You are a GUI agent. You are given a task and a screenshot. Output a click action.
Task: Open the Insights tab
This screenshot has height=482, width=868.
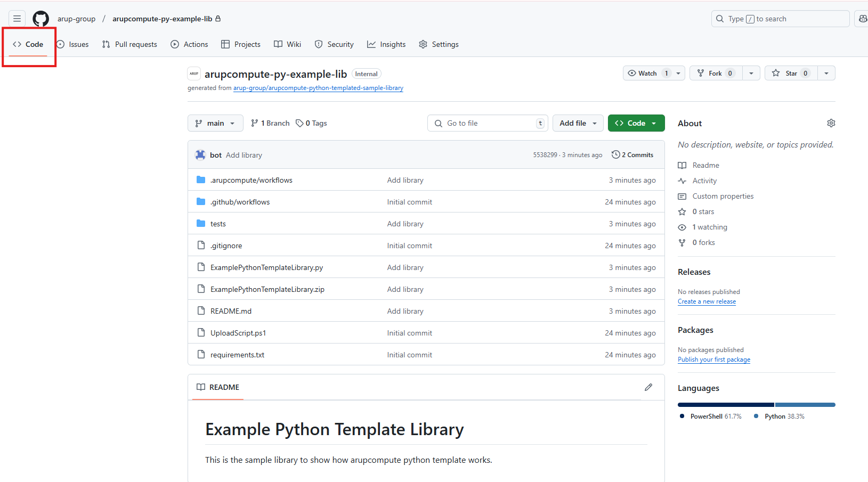tap(386, 44)
